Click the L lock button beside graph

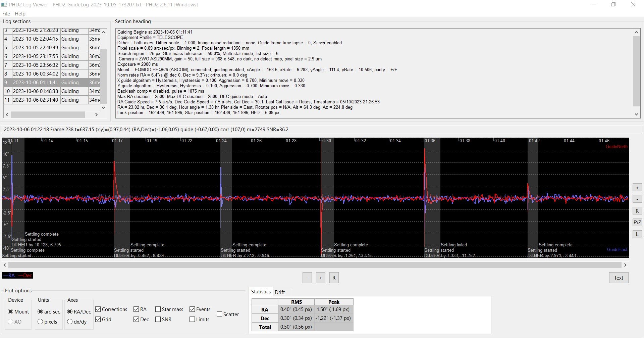click(637, 234)
